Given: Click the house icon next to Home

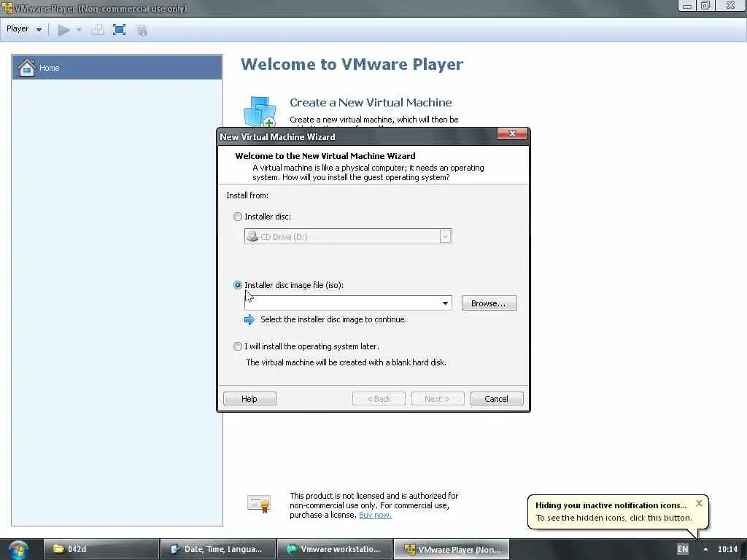Looking at the screenshot, I should [27, 68].
